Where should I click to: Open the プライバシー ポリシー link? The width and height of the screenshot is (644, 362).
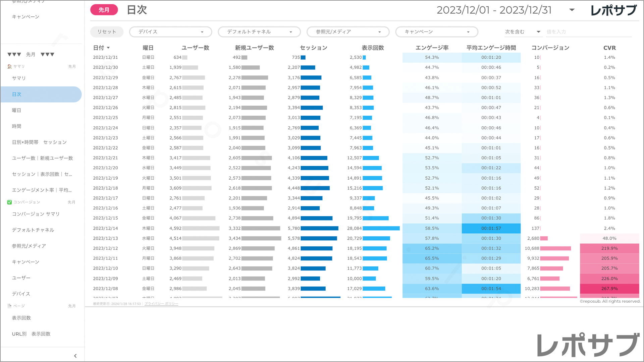click(x=161, y=304)
